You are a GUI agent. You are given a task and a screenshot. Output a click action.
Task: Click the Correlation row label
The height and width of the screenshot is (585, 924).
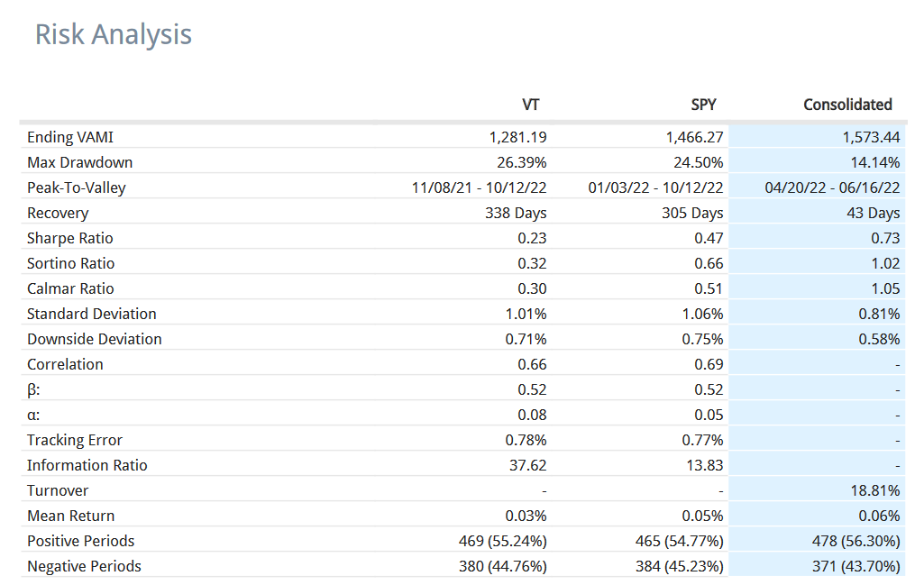(66, 365)
